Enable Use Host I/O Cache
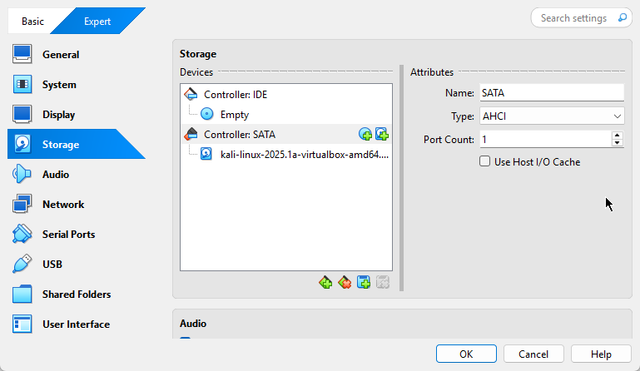Image resolution: width=640 pixels, height=371 pixels. pyautogui.click(x=484, y=161)
